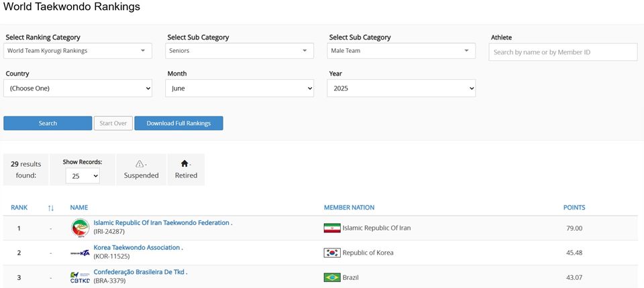Click the Retired house icon
Screen dimensions: 644x288
(184, 163)
